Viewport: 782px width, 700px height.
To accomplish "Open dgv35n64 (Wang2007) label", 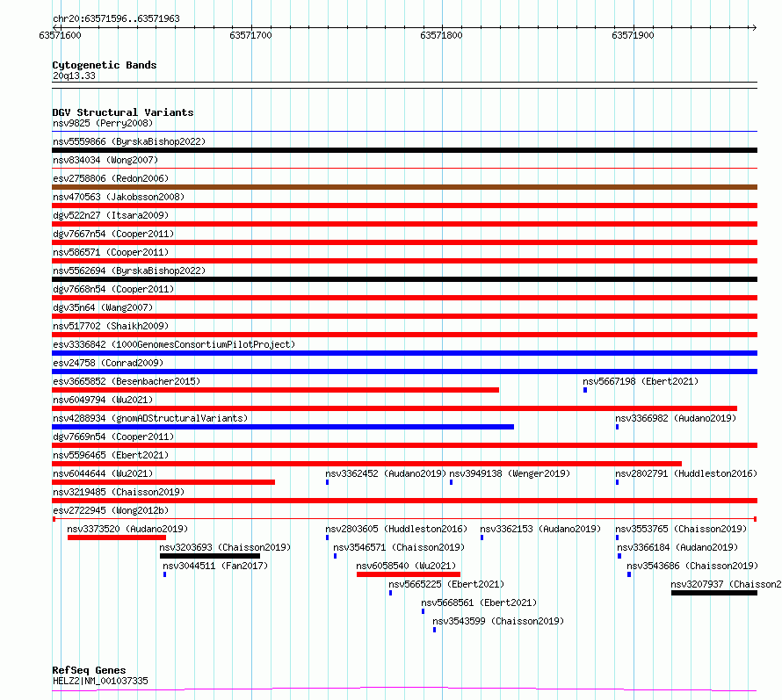I will 103,307.
